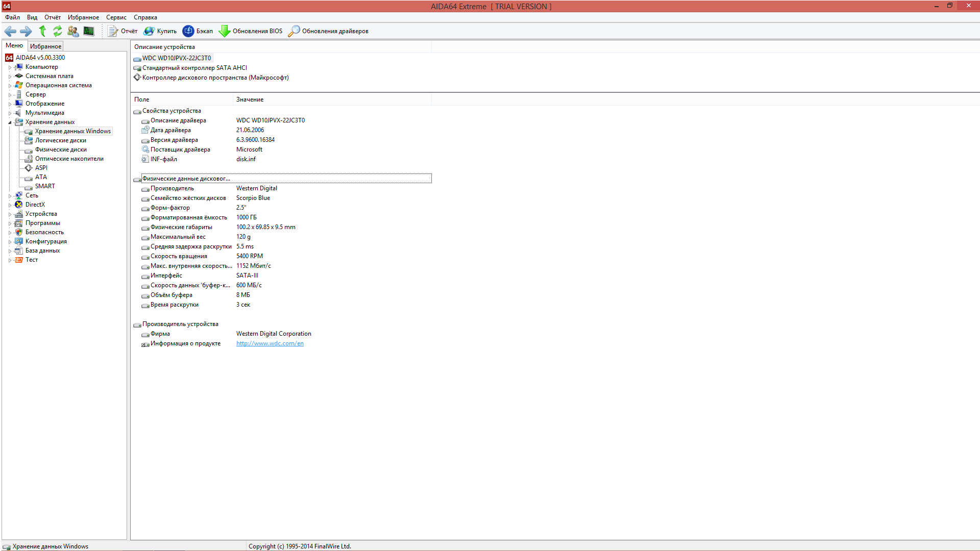Select SMART in the storage tree

pos(45,186)
